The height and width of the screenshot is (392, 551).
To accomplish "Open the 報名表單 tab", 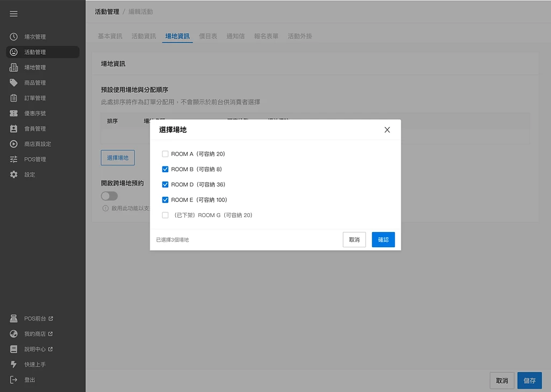I will coord(266,36).
